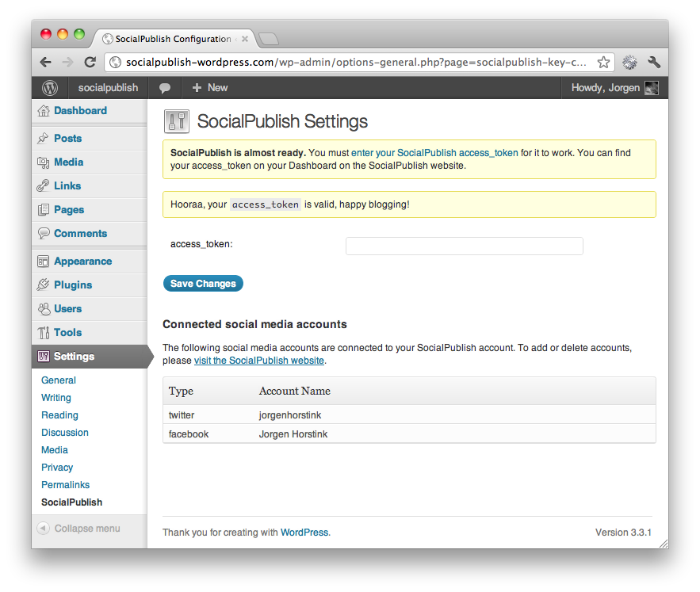Click the SocialPublish Settings header icon
Screen dimensions: 700x592
176,121
